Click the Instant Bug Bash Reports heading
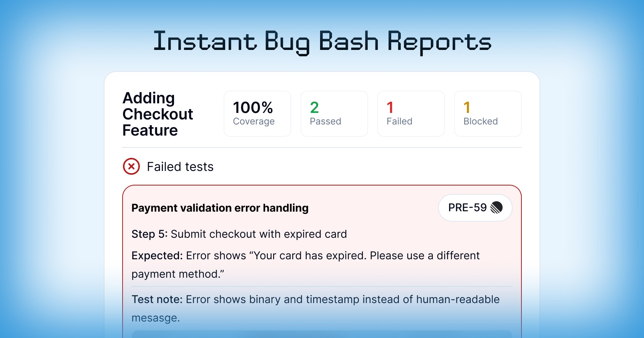Viewport: 644px width, 338px height. (322, 42)
